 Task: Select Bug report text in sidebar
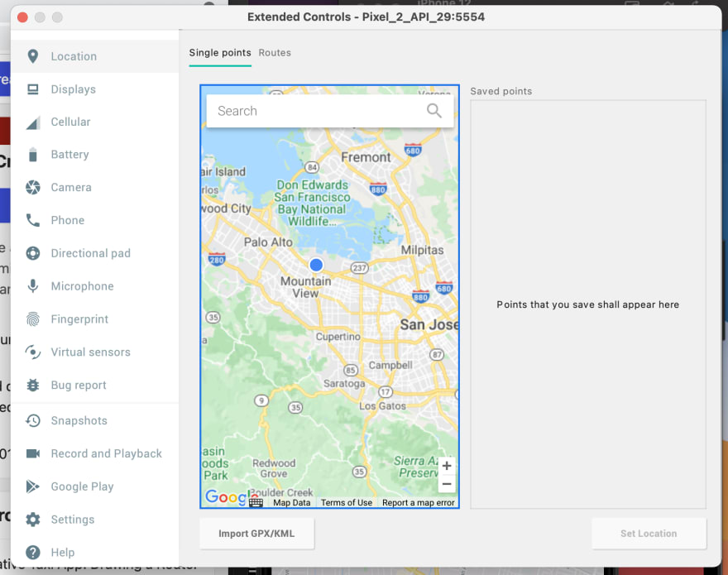79,385
